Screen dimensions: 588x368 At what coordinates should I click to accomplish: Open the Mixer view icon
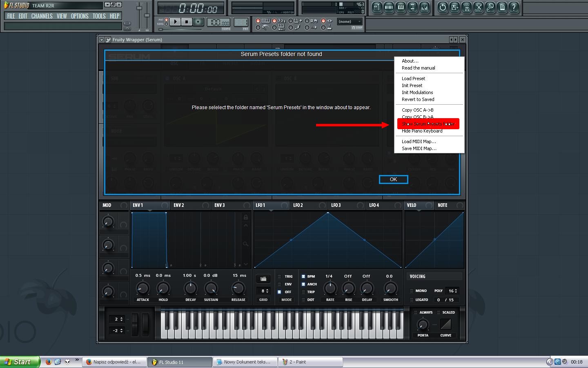click(x=424, y=7)
